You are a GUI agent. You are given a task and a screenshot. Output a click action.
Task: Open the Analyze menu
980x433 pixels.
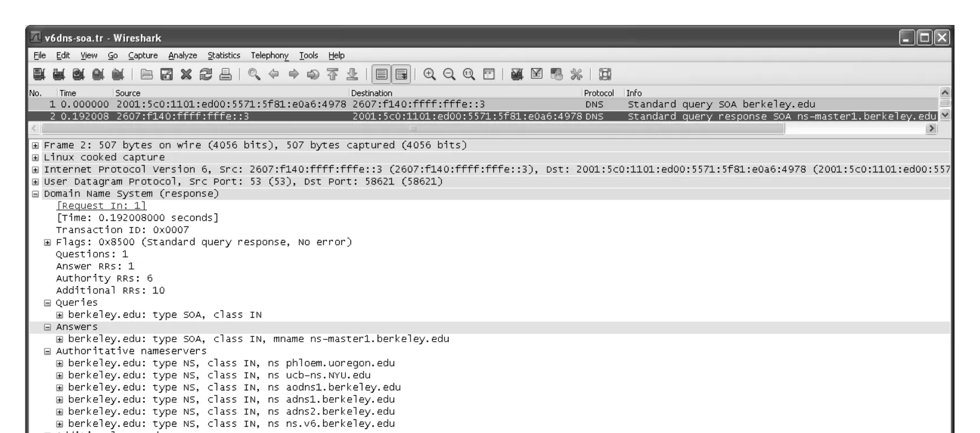[x=183, y=56]
